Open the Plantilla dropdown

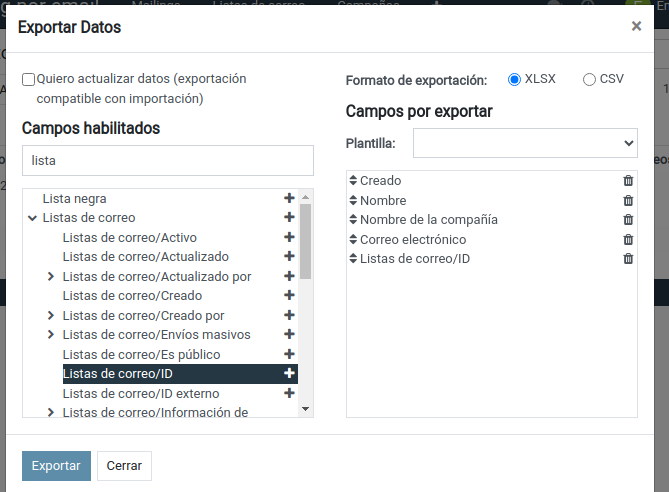click(x=525, y=143)
